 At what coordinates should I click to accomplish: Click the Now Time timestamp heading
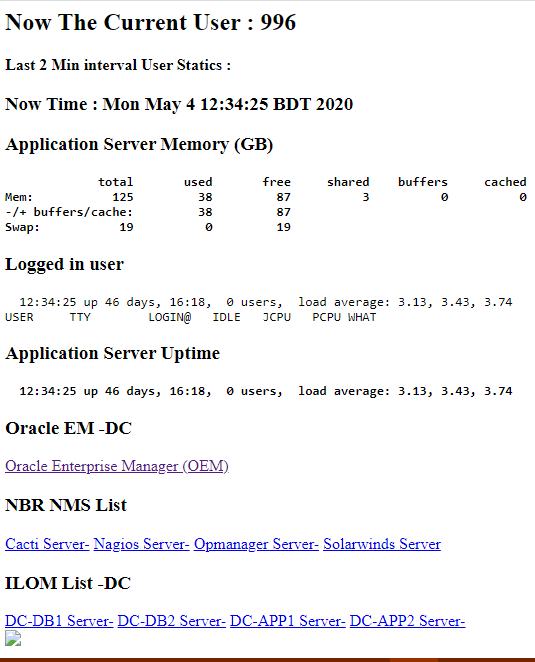coord(179,104)
